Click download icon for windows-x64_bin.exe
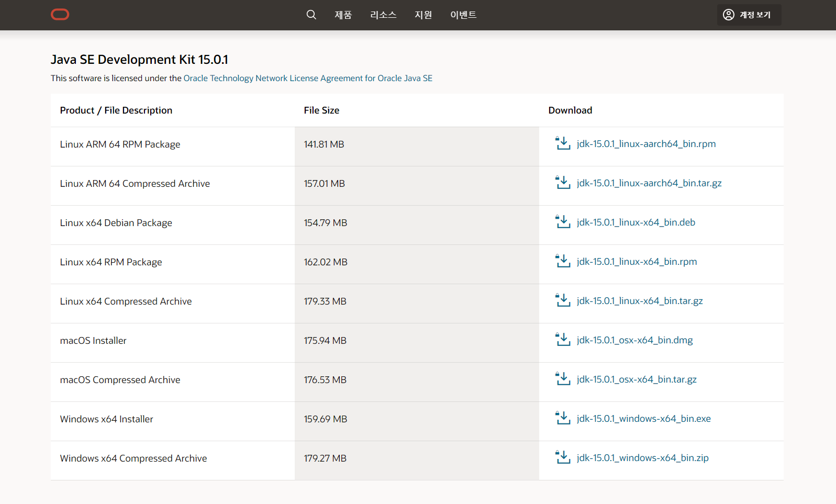The image size is (836, 504). (563, 418)
